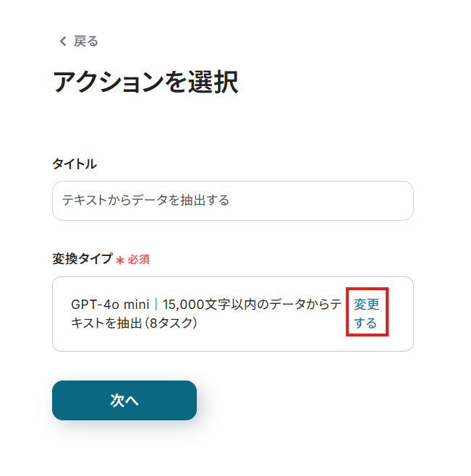
Task: Open the 変換タイプ selection box
Action: (x=203, y=314)
